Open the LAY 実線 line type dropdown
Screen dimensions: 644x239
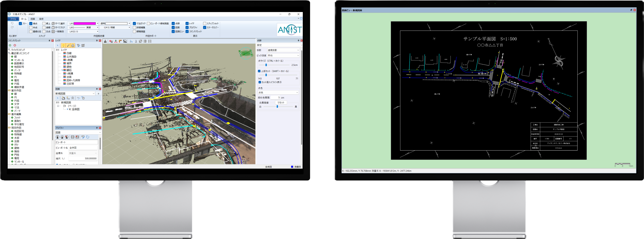[x=98, y=28]
